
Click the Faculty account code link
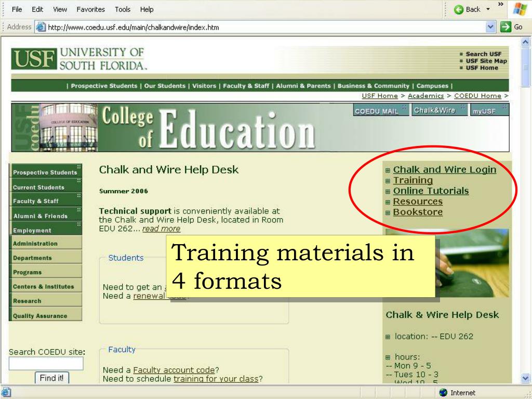click(174, 370)
